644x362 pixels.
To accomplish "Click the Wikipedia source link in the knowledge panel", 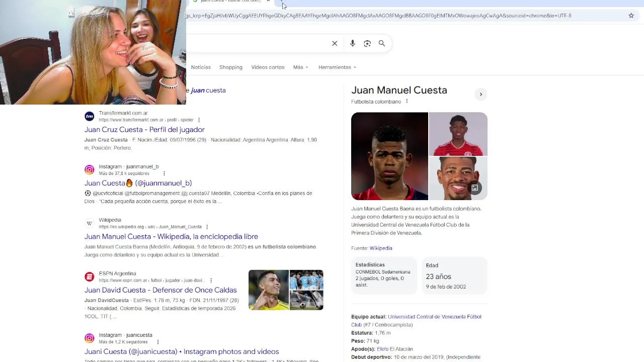I will coord(381,248).
